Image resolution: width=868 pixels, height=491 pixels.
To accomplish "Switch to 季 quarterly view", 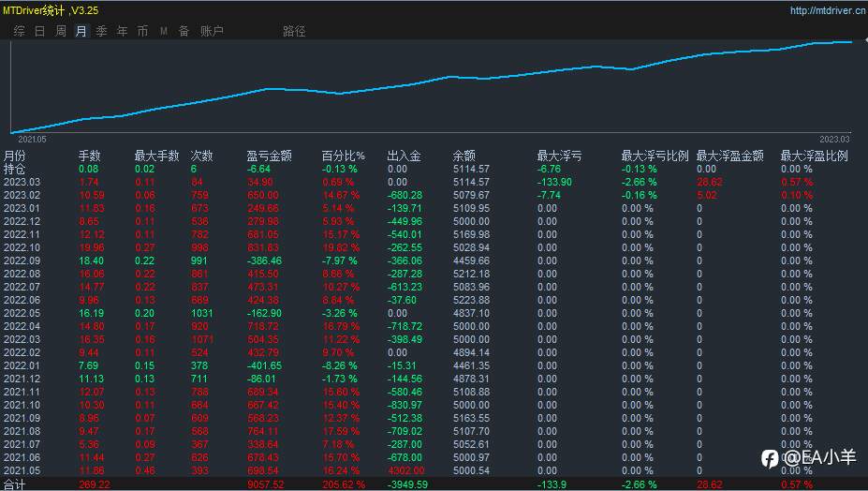I will [101, 31].
